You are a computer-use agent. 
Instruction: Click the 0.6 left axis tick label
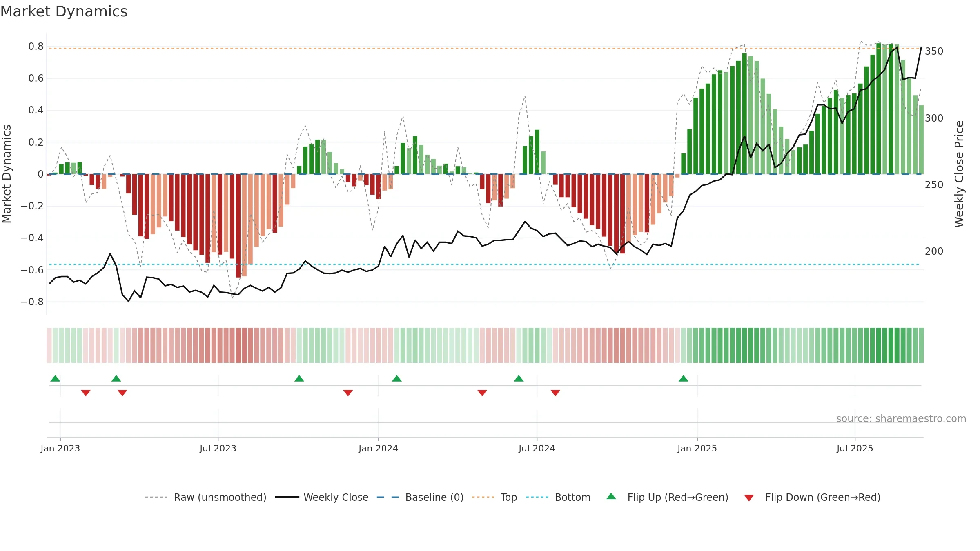pyautogui.click(x=36, y=78)
